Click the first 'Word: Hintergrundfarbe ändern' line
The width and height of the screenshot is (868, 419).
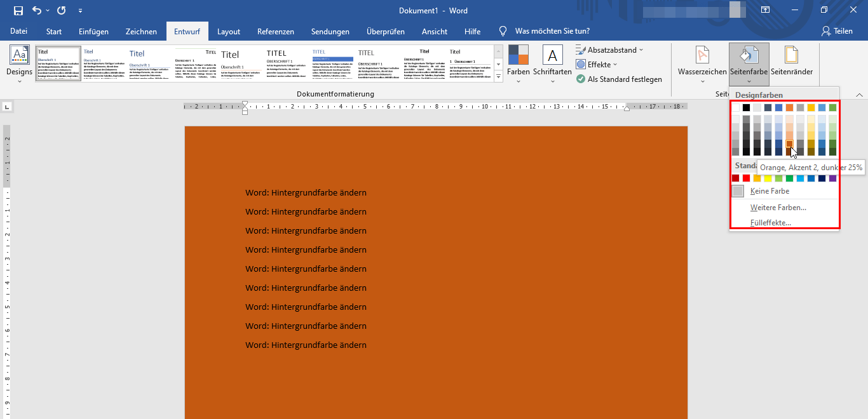306,193
